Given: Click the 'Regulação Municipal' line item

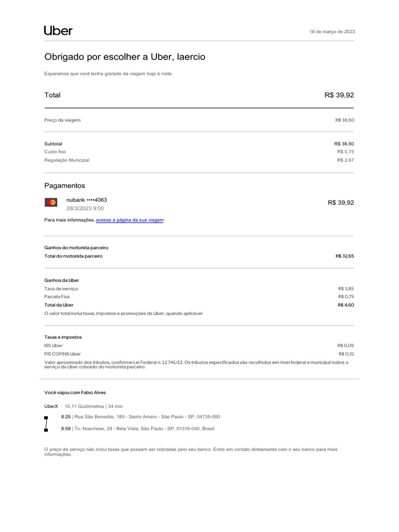Looking at the screenshot, I should (x=66, y=160).
